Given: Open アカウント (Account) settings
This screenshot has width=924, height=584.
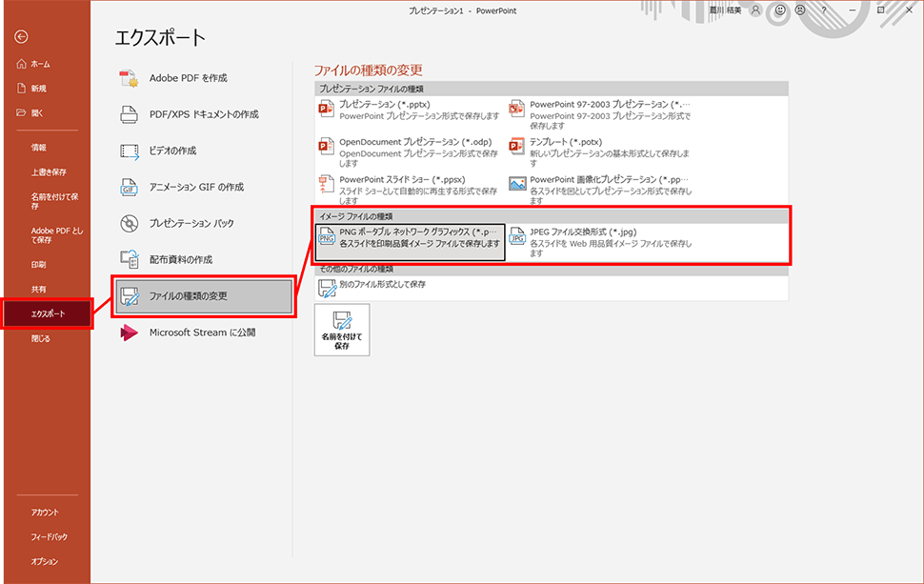Looking at the screenshot, I should click(47, 513).
